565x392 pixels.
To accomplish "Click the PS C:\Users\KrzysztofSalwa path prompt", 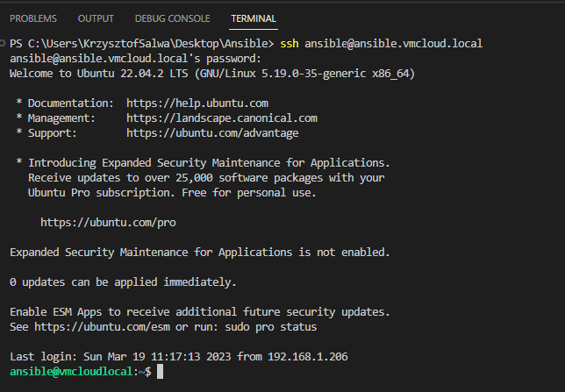I will [x=140, y=43].
